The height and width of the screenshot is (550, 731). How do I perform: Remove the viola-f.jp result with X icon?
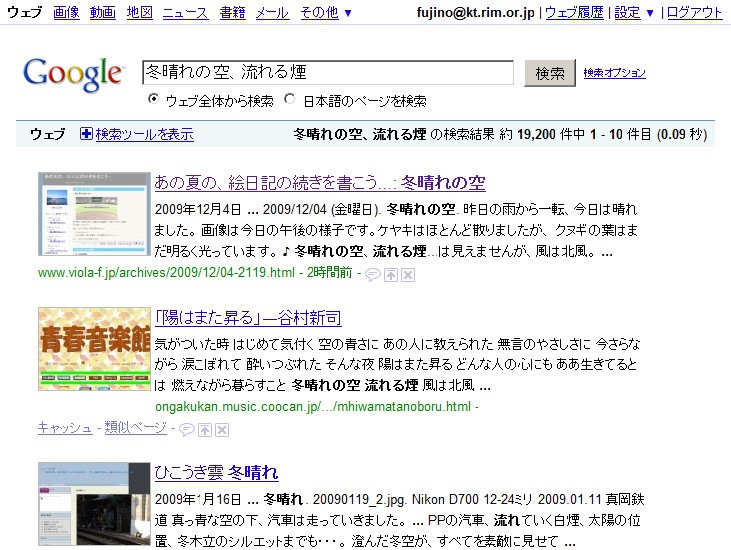(x=408, y=275)
